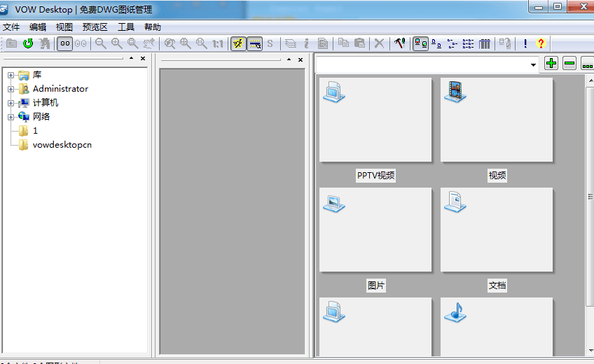The image size is (594, 364).
Task: Select the Administrator item in tree
Action: pyautogui.click(x=61, y=89)
